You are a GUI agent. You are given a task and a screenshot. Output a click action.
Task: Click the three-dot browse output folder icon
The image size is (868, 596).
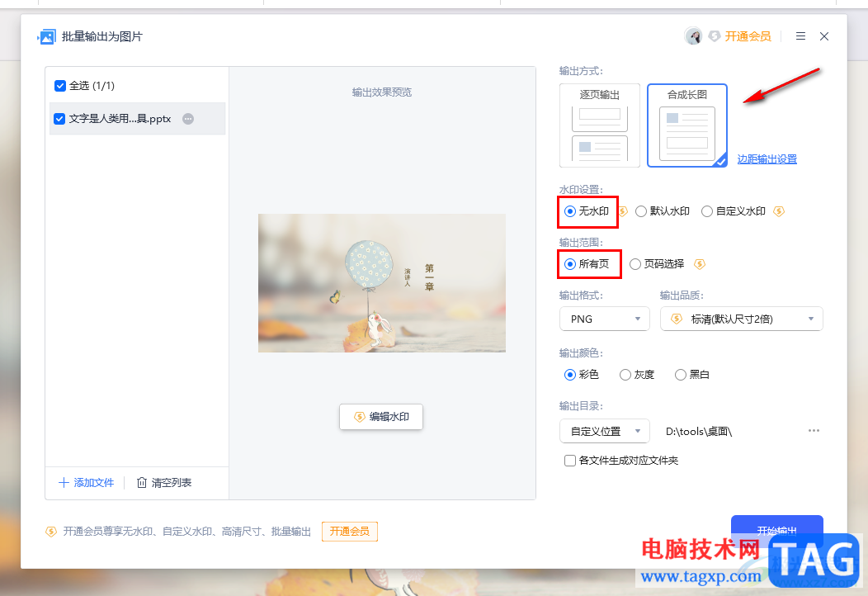click(x=814, y=430)
